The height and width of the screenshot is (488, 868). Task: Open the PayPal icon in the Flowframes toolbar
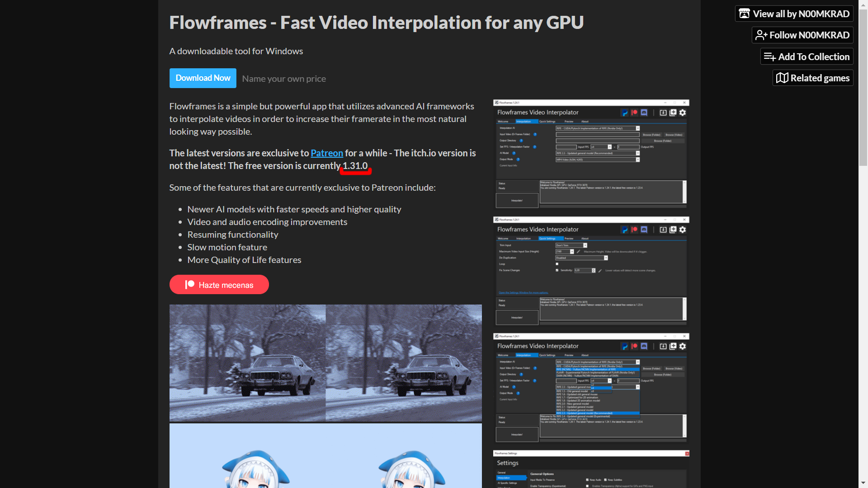(x=624, y=113)
